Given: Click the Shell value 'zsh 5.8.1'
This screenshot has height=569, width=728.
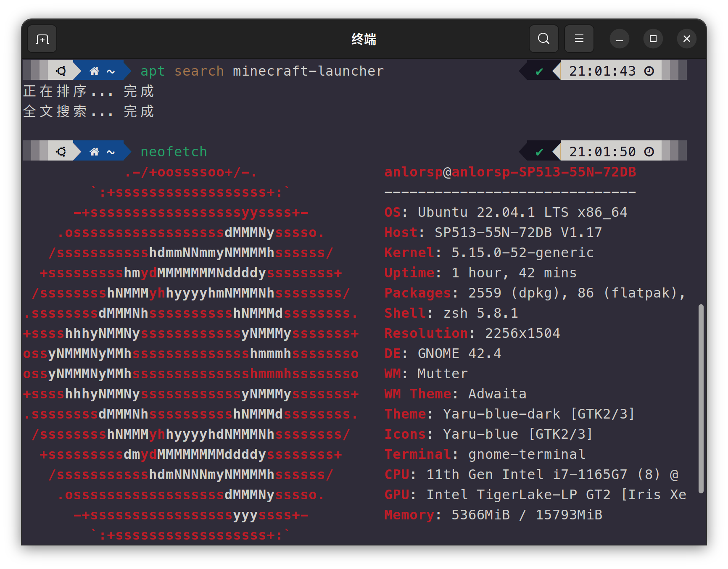Looking at the screenshot, I should (480, 313).
